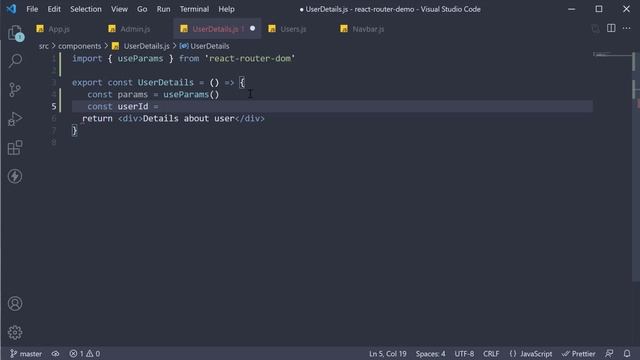
Task: Open the Run menu
Action: (x=163, y=9)
